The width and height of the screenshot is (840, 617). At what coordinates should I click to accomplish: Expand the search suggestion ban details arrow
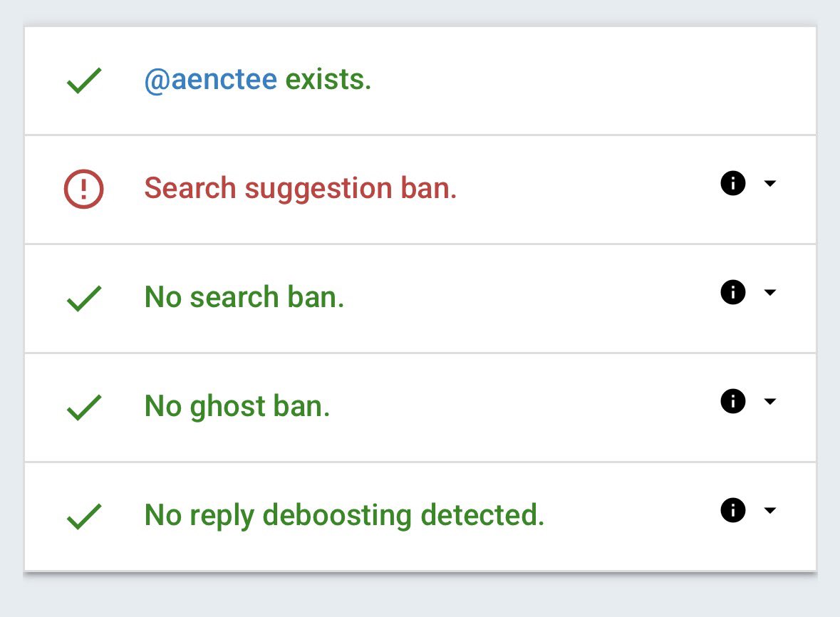(770, 183)
